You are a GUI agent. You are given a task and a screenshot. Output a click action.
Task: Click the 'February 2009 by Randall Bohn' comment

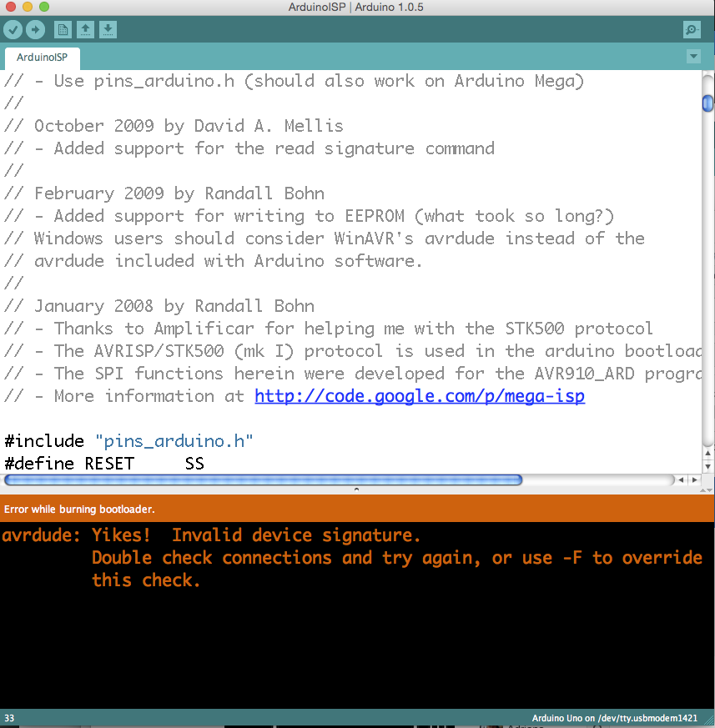coord(164,193)
